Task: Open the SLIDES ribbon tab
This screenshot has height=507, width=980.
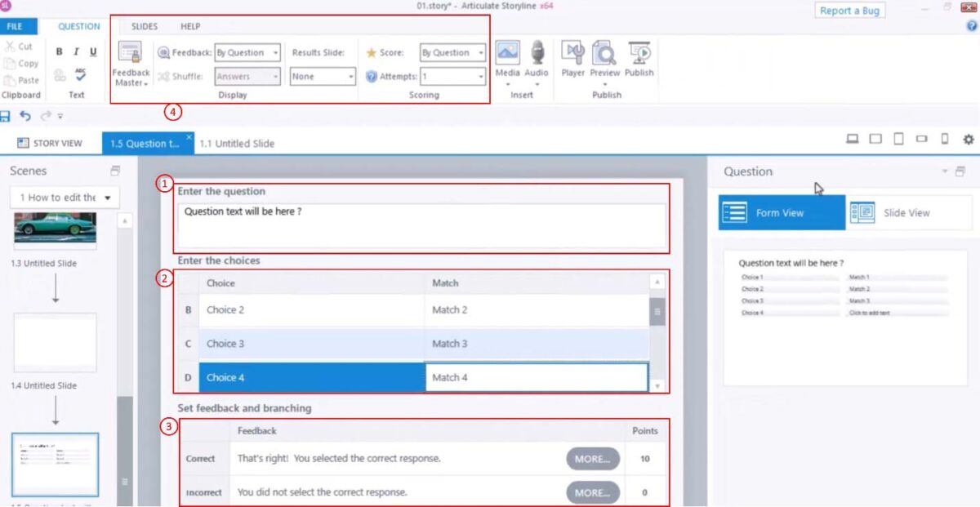Action: [x=145, y=26]
